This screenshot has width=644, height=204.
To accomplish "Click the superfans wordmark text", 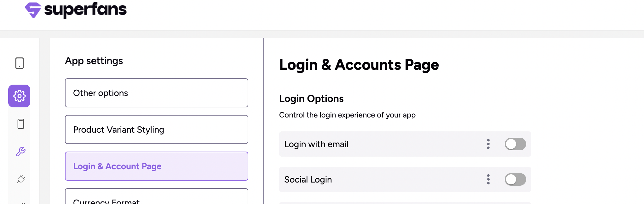I will coord(85,10).
